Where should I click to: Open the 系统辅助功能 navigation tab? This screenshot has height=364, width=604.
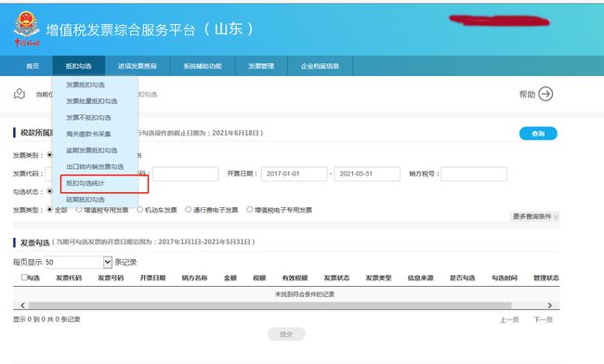pos(203,66)
